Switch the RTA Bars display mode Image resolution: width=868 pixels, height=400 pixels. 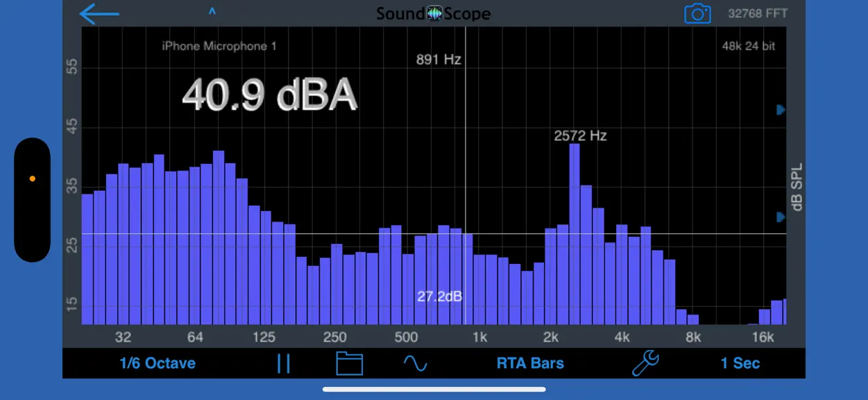(530, 363)
